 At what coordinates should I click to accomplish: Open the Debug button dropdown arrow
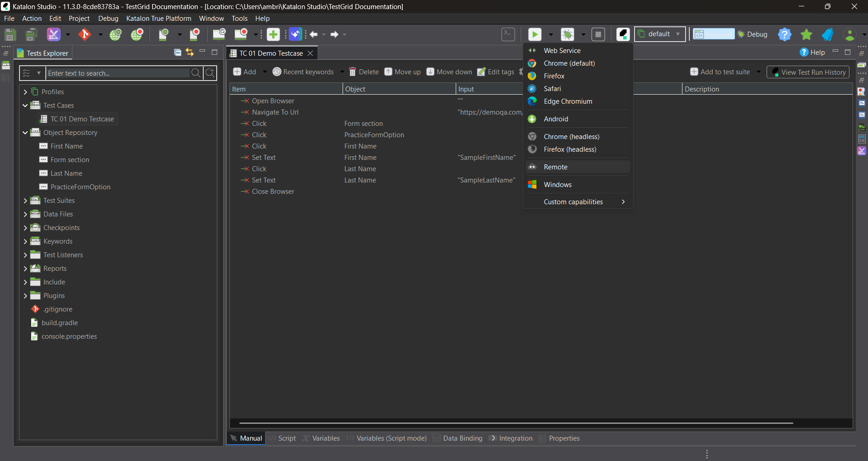click(583, 34)
